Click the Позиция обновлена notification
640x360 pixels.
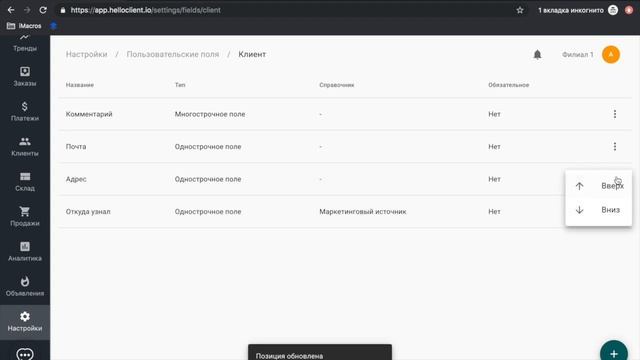tap(320, 353)
